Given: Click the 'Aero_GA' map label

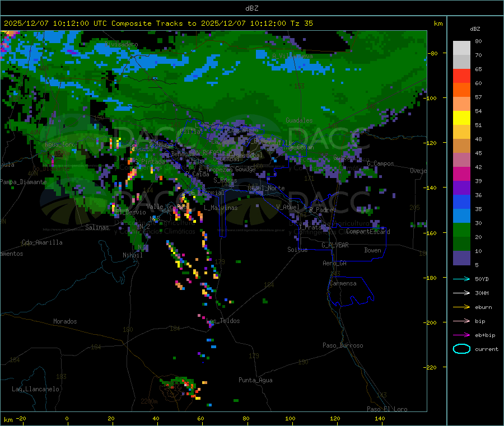Looking at the screenshot, I should tap(335, 263).
